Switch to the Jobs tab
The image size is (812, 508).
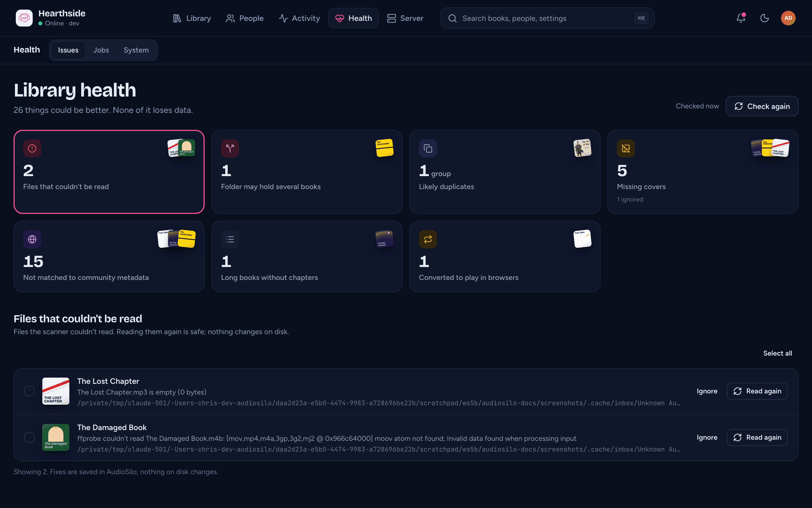pyautogui.click(x=101, y=50)
